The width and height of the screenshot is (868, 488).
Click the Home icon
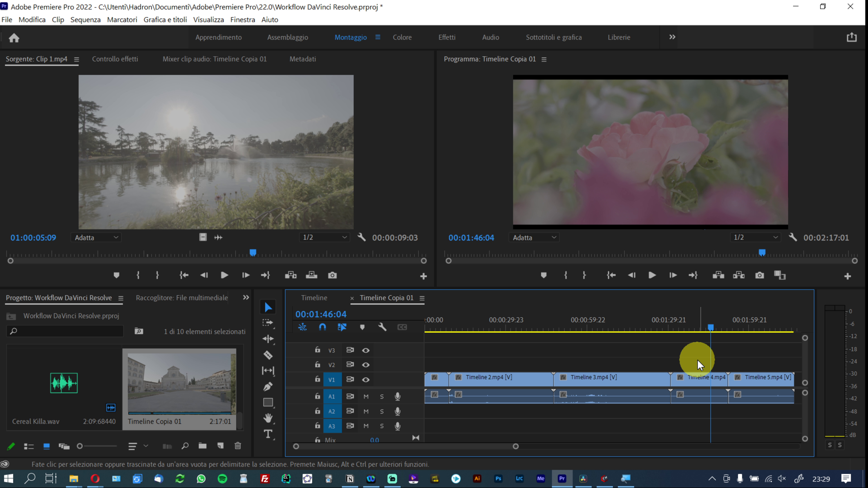14,38
